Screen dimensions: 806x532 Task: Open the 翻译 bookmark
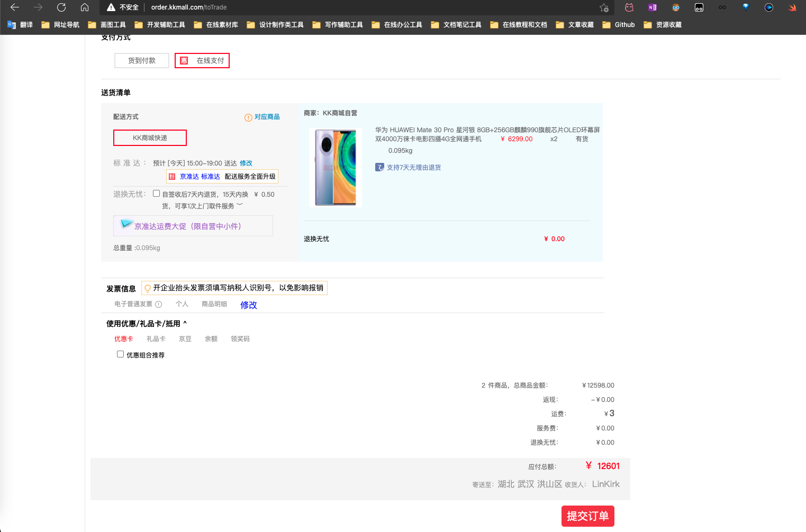click(20, 25)
